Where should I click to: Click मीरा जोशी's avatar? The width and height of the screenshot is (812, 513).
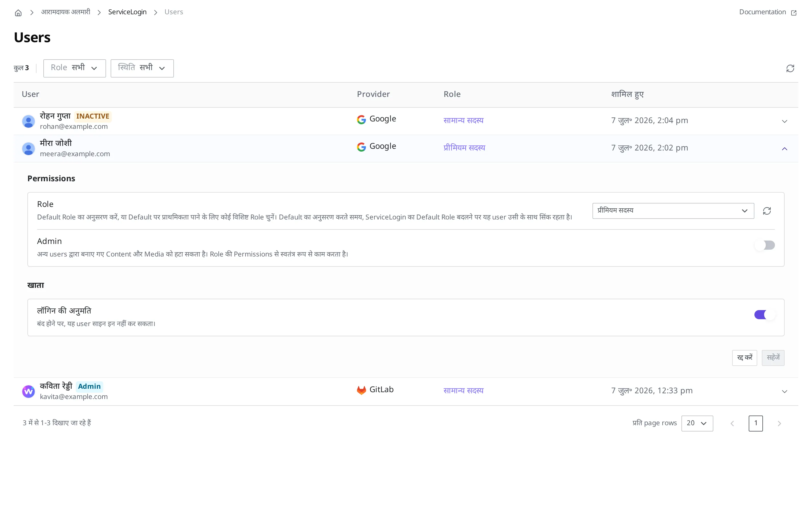(28, 149)
